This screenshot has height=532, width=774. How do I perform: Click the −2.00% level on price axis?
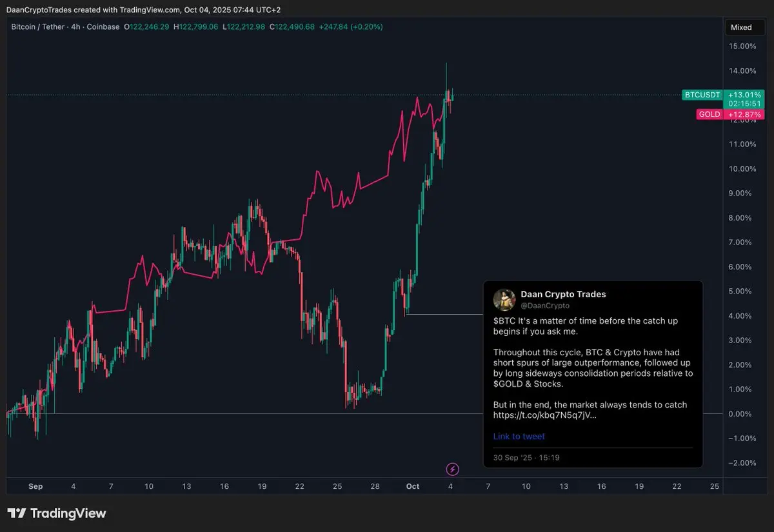tap(742, 463)
